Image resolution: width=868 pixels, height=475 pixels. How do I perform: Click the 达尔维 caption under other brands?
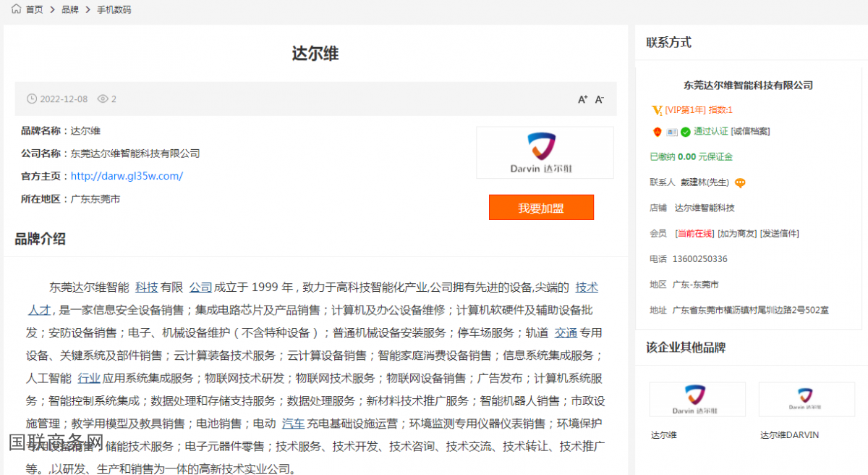[663, 436]
